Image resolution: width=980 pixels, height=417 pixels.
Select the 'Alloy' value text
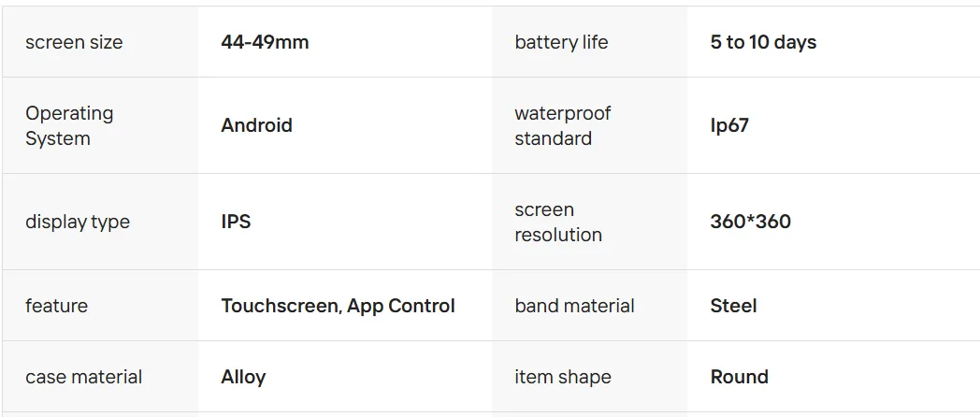pyautogui.click(x=243, y=377)
